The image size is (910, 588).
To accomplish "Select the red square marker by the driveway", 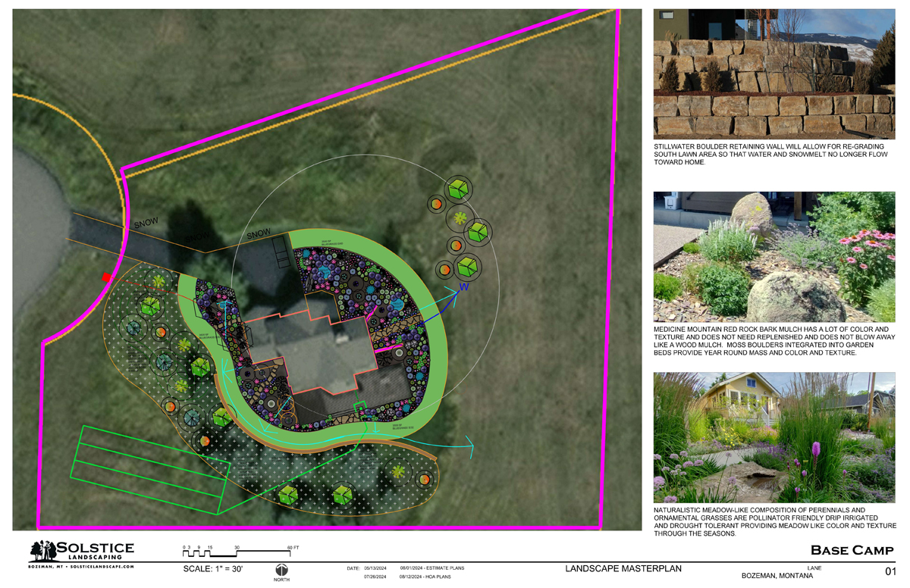I will (107, 278).
